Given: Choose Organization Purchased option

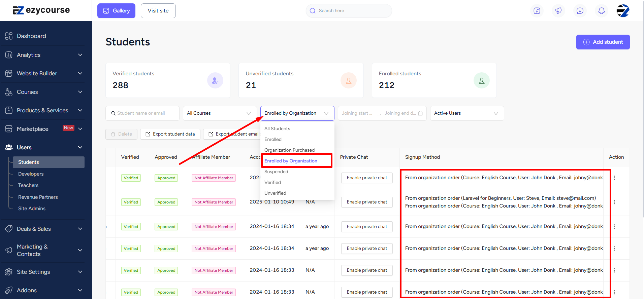Looking at the screenshot, I should pyautogui.click(x=297, y=150).
